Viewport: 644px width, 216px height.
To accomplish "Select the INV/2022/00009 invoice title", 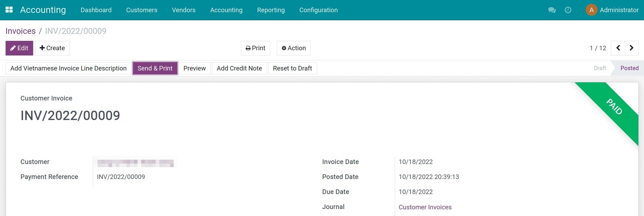I will pos(70,116).
